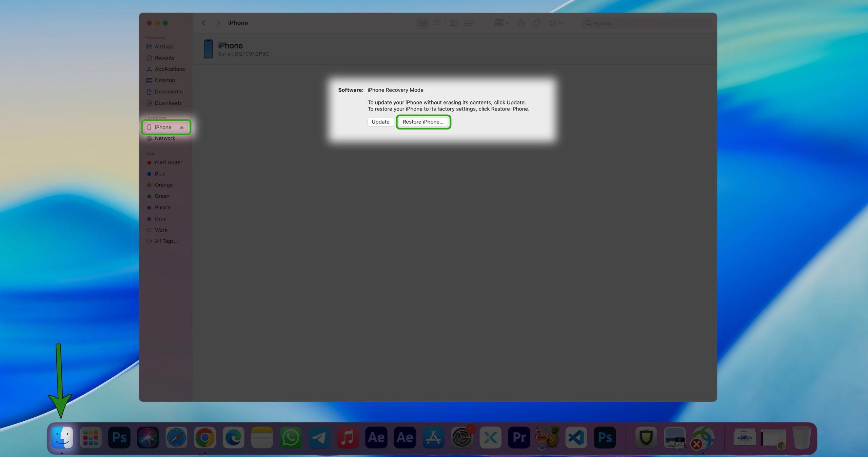Go back with the Finder back arrow
868x457 pixels.
(204, 23)
